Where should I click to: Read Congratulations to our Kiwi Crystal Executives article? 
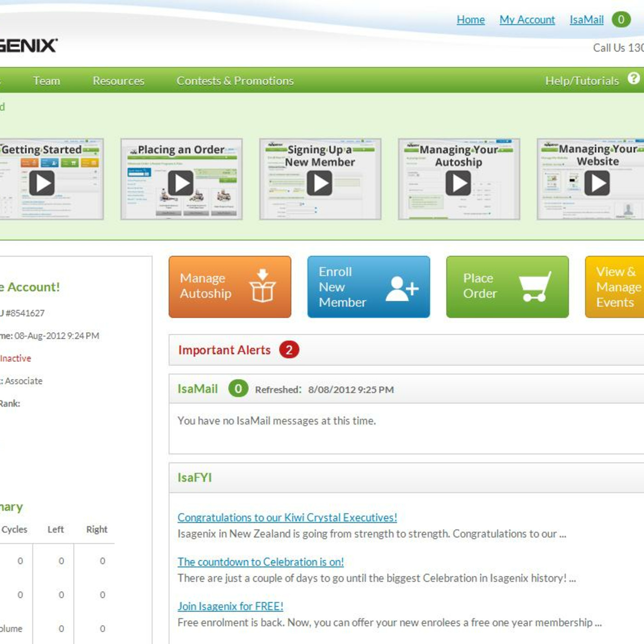click(287, 517)
